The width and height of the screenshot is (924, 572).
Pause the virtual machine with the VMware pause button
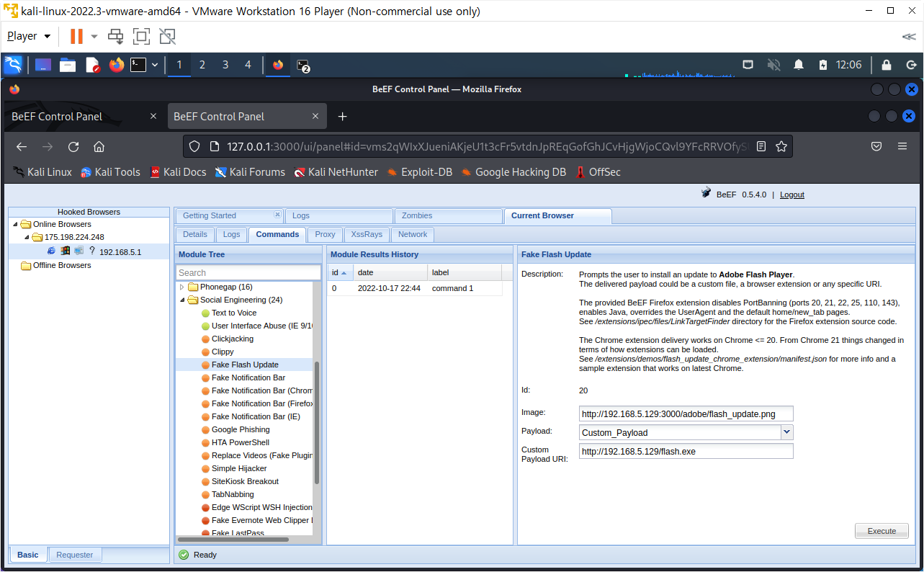[76, 36]
